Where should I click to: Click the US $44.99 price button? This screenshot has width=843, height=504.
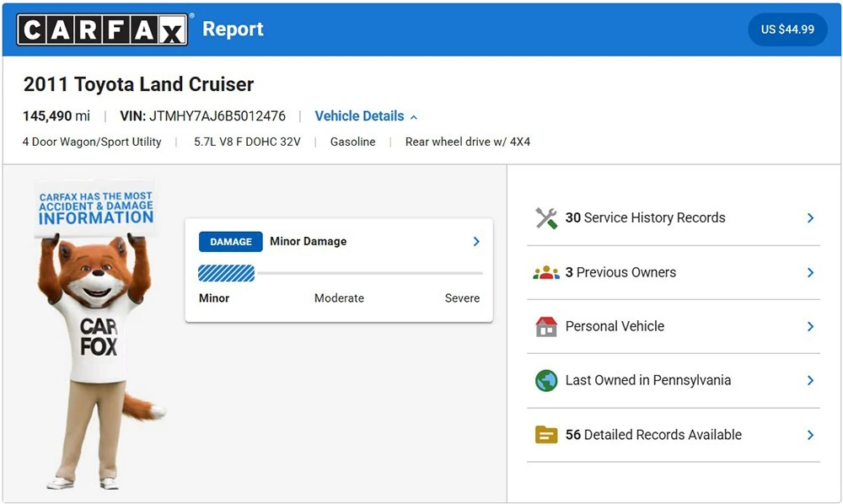(x=787, y=29)
